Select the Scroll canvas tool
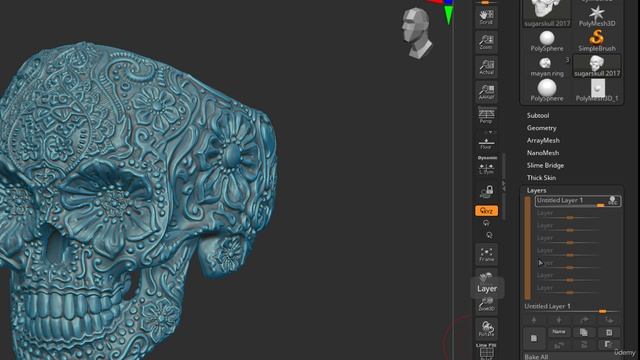640x360 pixels. click(x=486, y=17)
